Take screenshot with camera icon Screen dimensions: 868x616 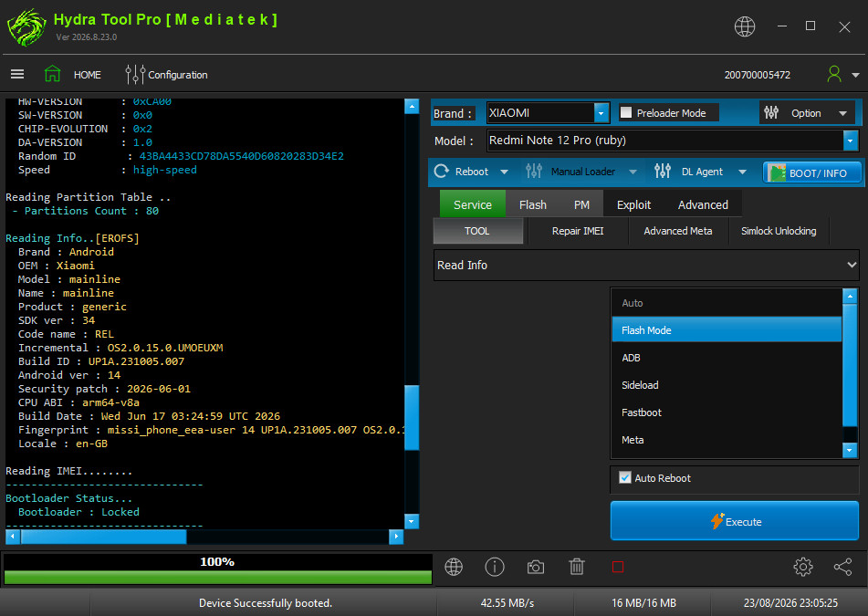pyautogui.click(x=535, y=568)
